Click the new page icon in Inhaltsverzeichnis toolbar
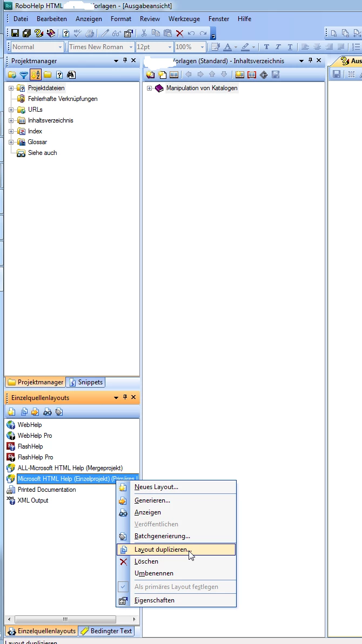The width and height of the screenshot is (362, 644). 162,74
